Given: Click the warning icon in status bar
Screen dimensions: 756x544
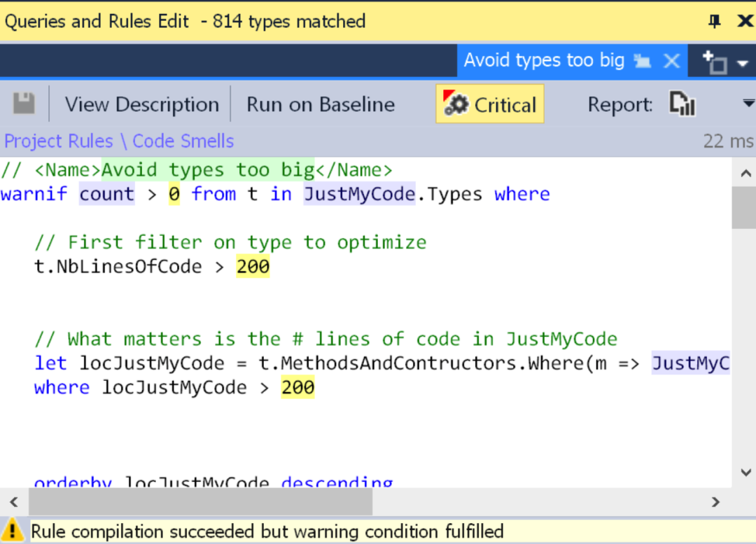Looking at the screenshot, I should pos(13,531).
